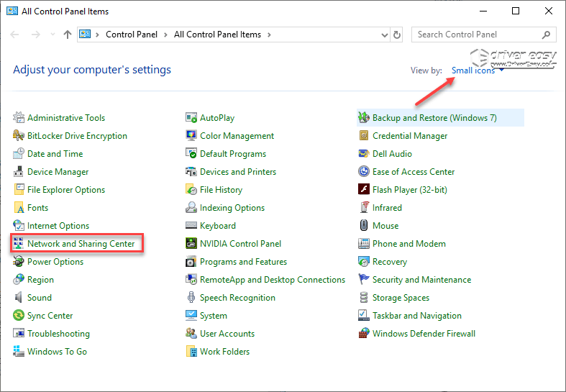
Task: Click the Devices and Printers icon
Action: (x=191, y=171)
